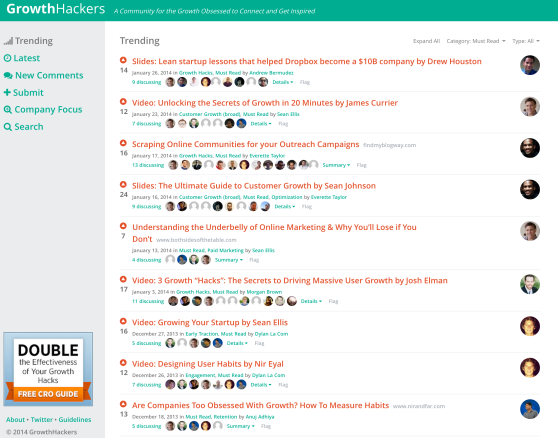Expand Summary for Scraping Online Communities

coord(336,165)
